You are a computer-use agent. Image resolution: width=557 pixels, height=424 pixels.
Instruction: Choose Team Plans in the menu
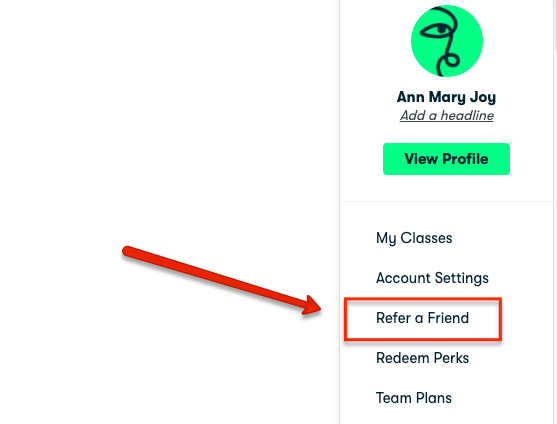[414, 398]
